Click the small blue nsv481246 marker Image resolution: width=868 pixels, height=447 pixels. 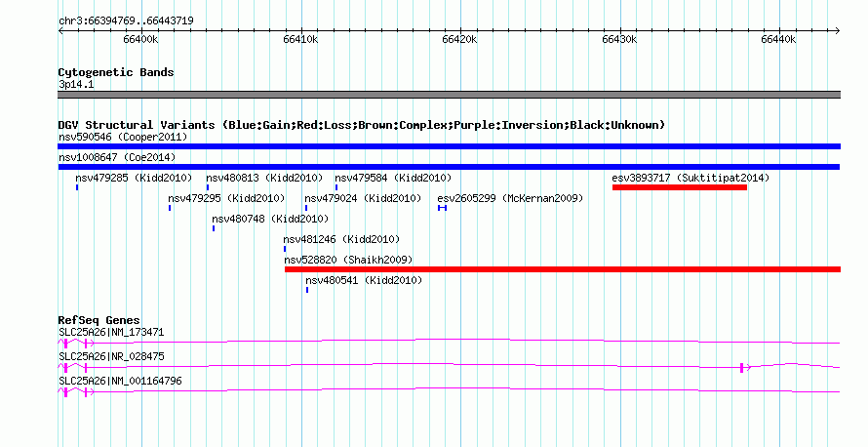[x=285, y=249]
